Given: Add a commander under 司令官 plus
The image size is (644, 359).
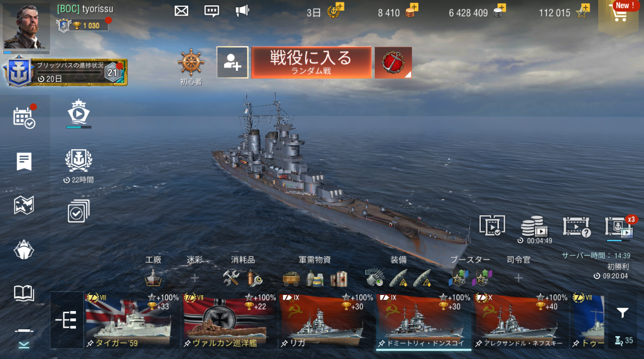Looking at the screenshot, I should click(x=518, y=278).
